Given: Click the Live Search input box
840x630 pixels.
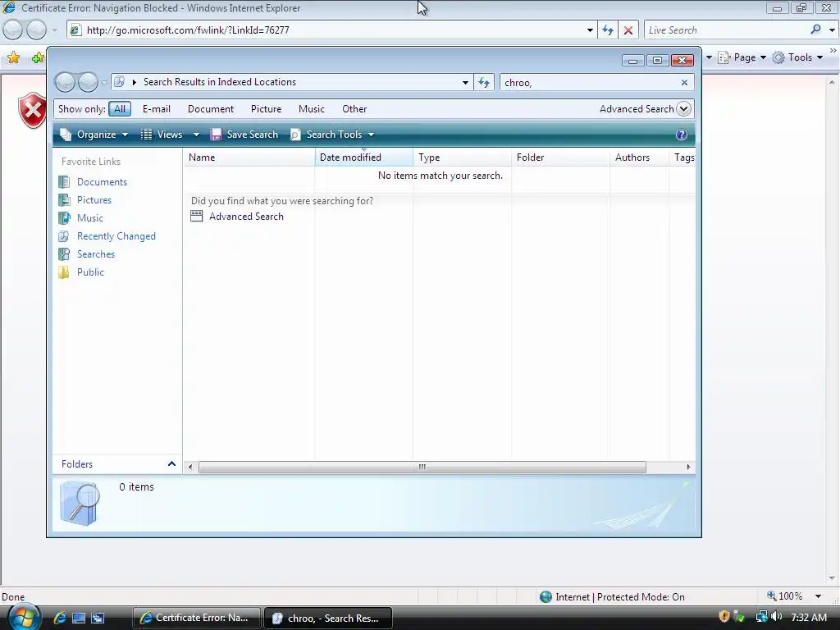Looking at the screenshot, I should click(x=726, y=30).
